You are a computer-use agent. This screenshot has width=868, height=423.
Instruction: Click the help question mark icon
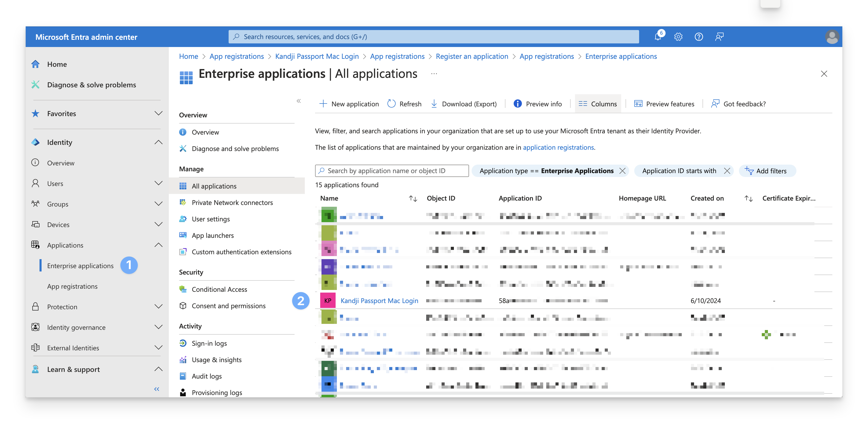(x=698, y=36)
